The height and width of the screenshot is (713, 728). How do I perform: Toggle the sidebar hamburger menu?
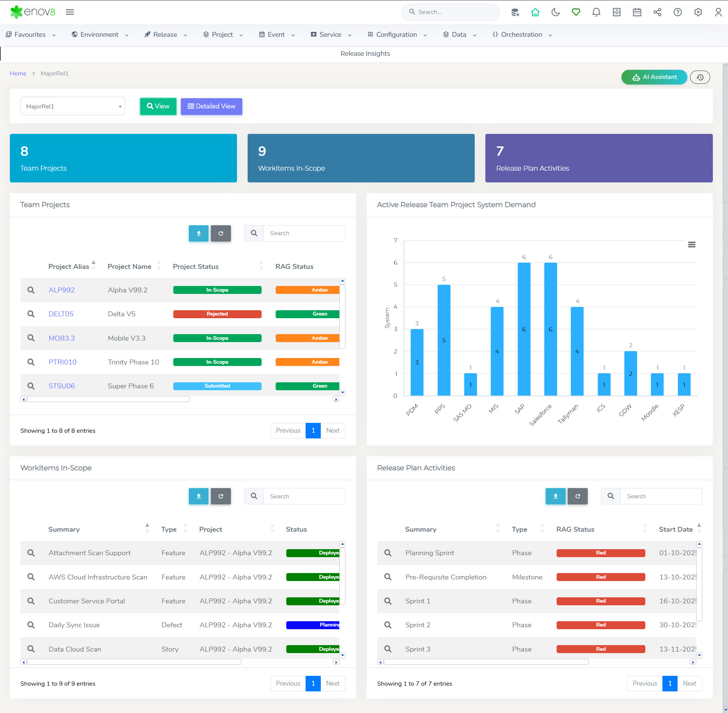click(x=70, y=12)
